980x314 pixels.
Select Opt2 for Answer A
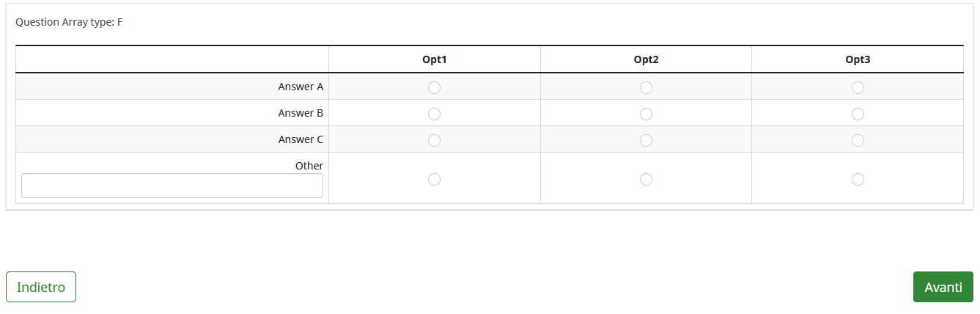(x=646, y=88)
